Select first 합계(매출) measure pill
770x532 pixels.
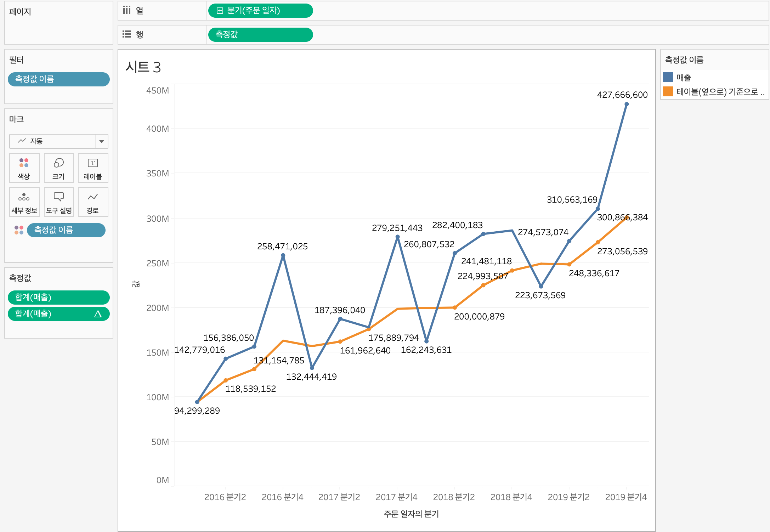(x=58, y=298)
